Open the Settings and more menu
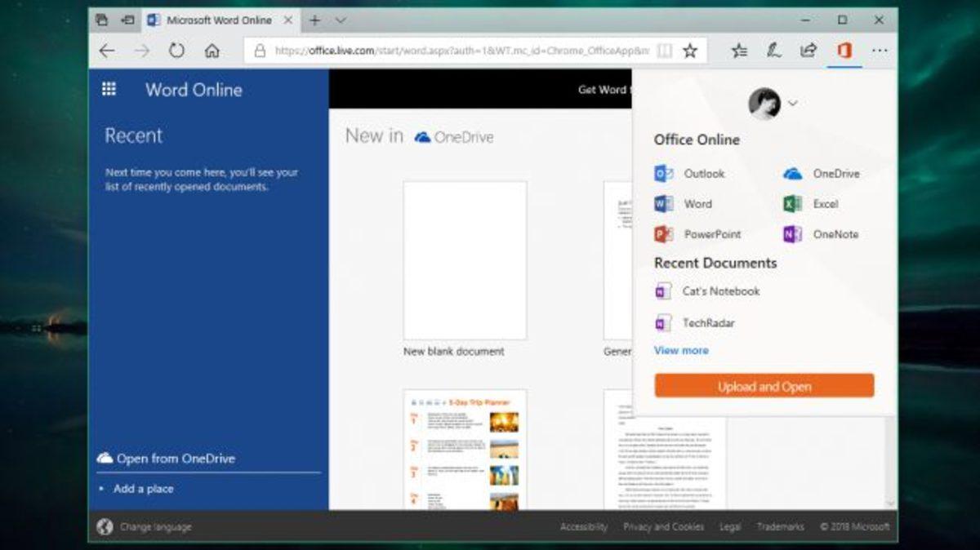980x550 pixels. pyautogui.click(x=880, y=50)
